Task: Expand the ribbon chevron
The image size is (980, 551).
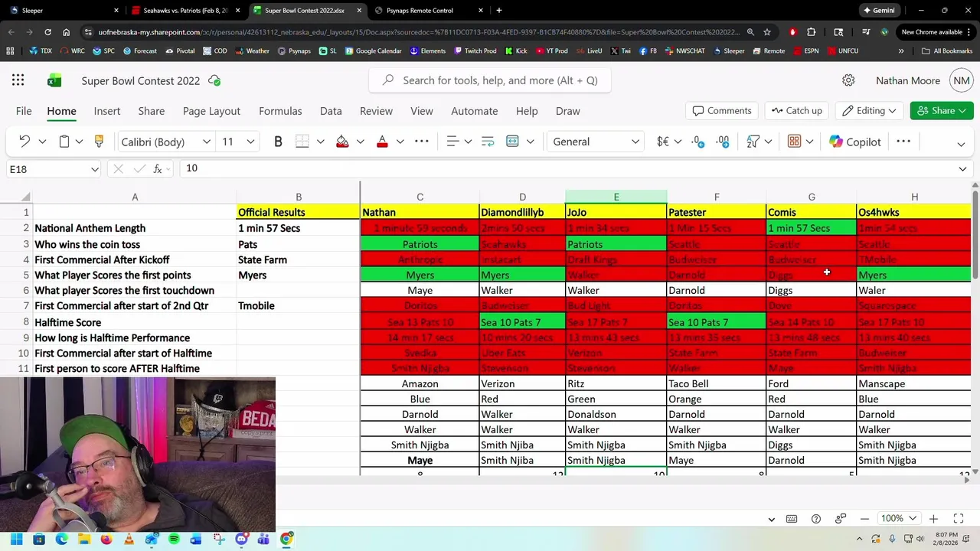Action: click(961, 143)
